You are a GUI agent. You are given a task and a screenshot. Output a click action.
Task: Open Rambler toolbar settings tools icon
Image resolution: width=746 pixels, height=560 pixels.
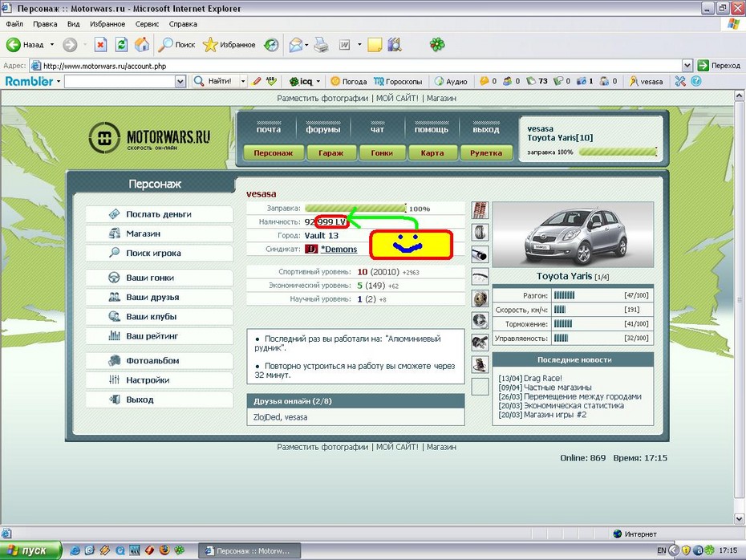tap(680, 81)
